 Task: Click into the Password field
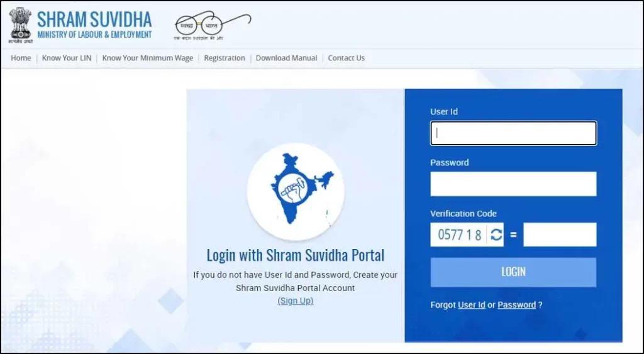[x=513, y=184]
